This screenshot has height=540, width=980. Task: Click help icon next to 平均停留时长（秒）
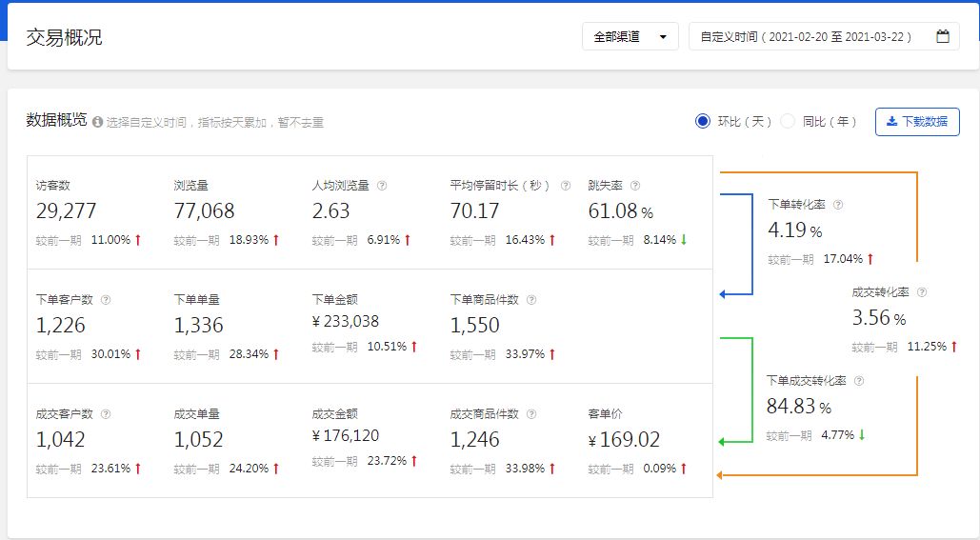click(x=566, y=186)
